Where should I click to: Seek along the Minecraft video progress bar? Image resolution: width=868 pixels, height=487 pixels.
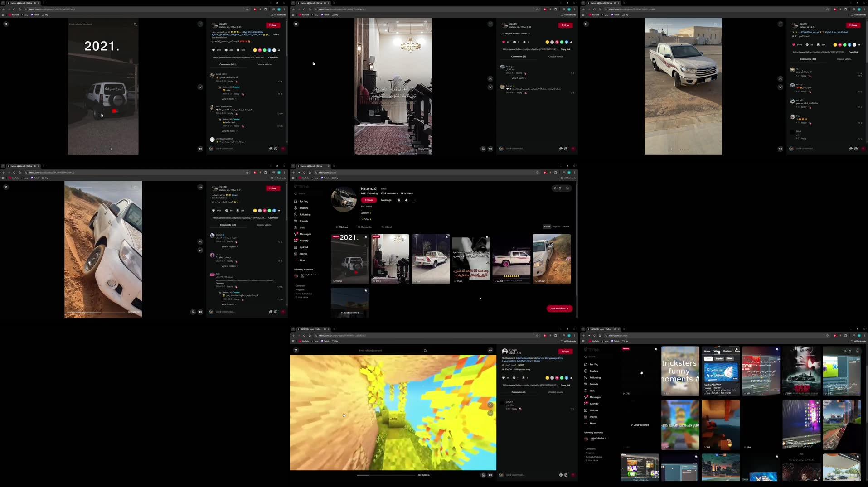[x=386, y=475]
